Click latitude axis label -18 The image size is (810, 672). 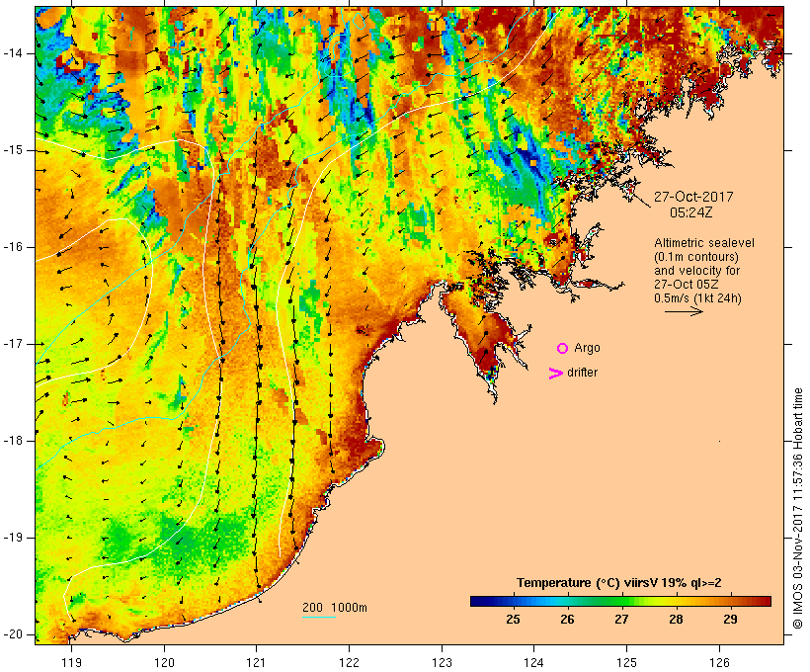13,441
